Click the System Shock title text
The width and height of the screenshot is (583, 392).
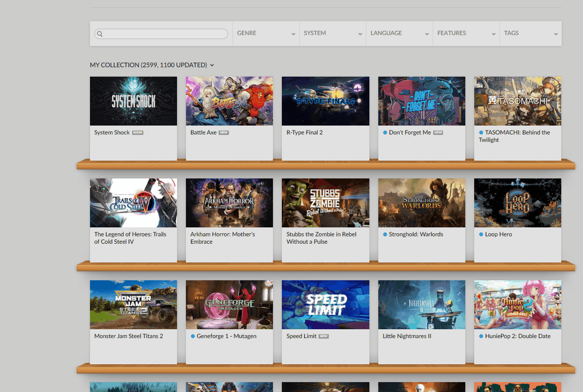tap(112, 132)
